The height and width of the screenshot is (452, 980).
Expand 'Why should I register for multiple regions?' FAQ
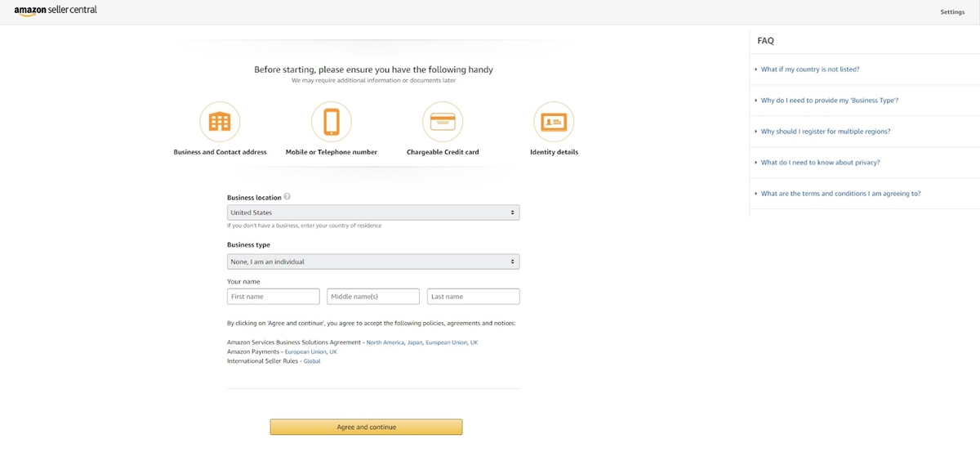(826, 132)
